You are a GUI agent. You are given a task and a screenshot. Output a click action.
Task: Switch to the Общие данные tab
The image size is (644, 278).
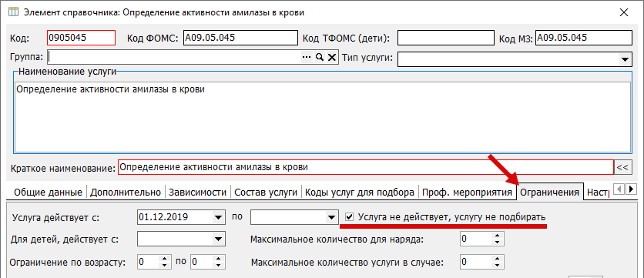pyautogui.click(x=48, y=193)
